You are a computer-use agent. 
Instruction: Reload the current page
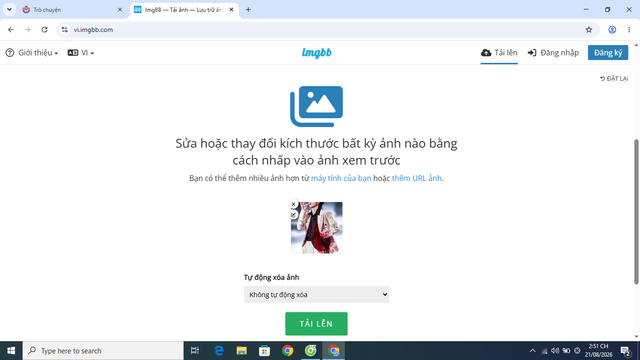pyautogui.click(x=44, y=29)
